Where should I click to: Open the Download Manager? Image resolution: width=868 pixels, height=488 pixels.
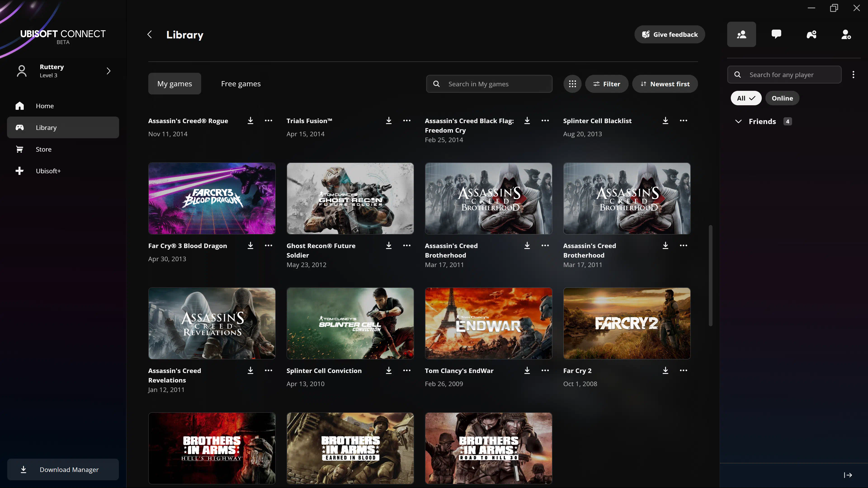click(63, 469)
